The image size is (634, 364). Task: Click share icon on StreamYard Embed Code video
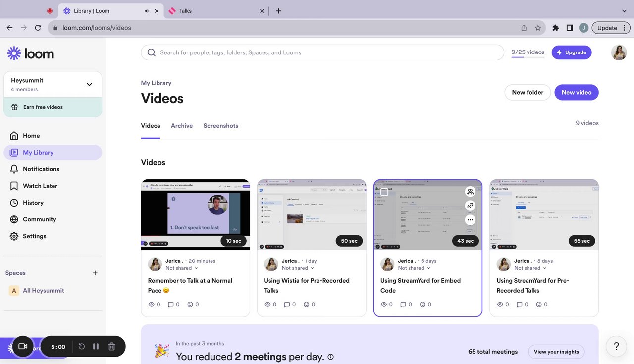click(x=470, y=192)
